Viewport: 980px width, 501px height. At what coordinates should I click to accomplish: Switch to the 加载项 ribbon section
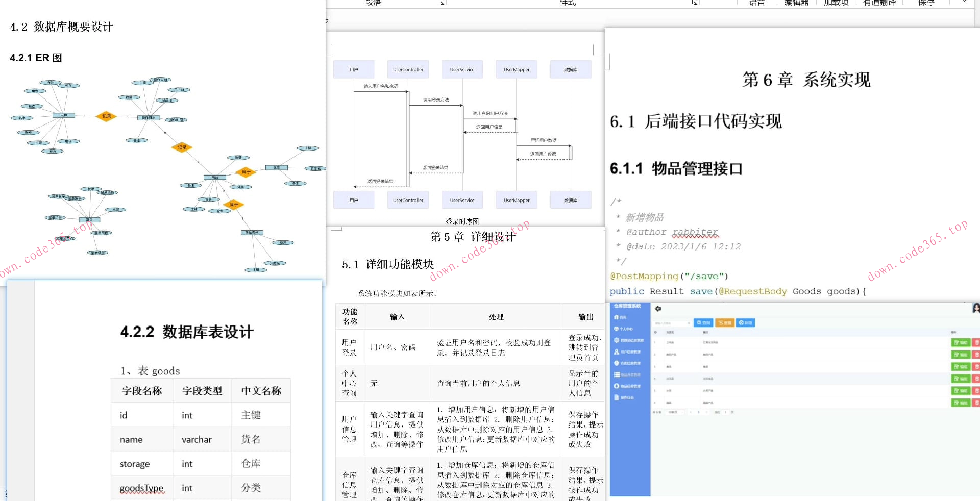pyautogui.click(x=836, y=2)
